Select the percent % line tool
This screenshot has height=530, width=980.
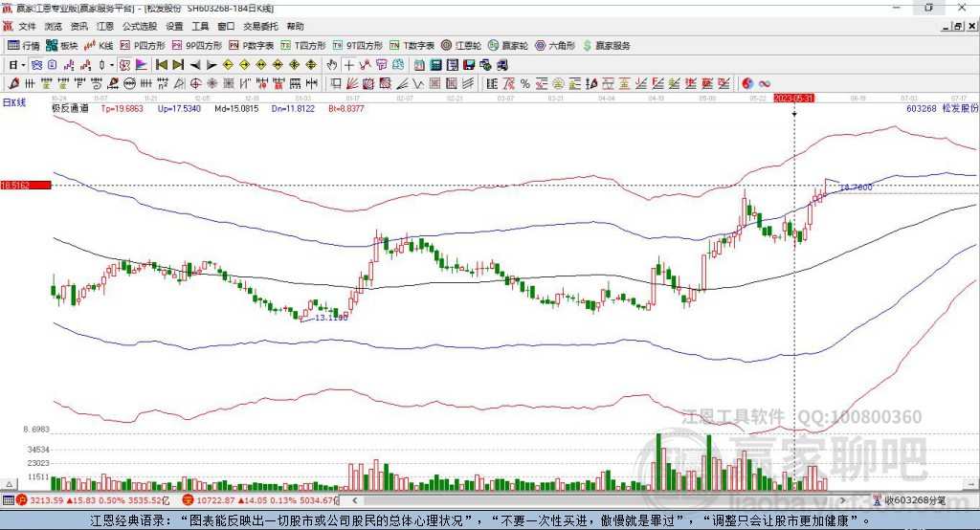(525, 83)
